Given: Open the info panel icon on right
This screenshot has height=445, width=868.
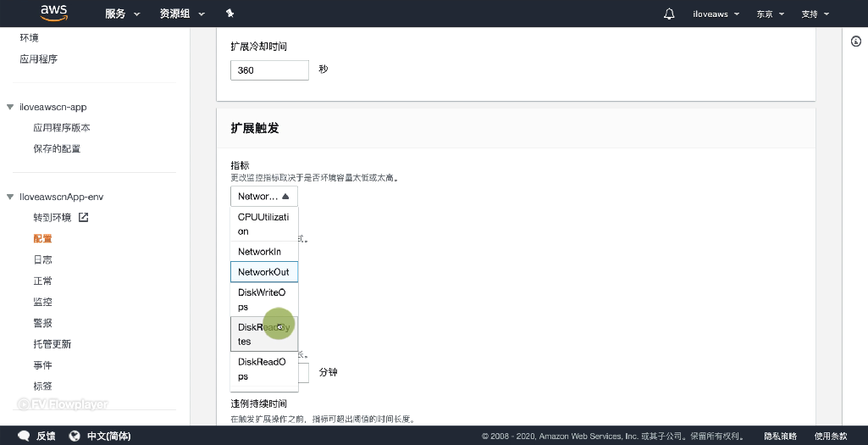Looking at the screenshot, I should [x=856, y=41].
